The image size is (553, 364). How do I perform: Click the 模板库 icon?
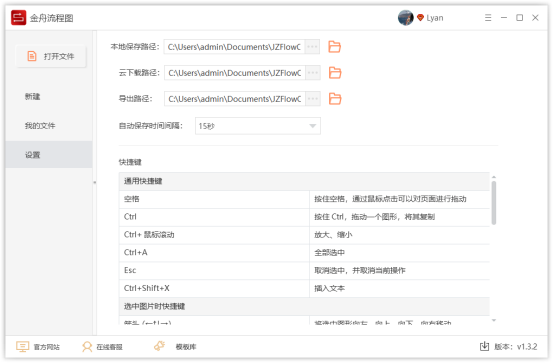click(159, 346)
